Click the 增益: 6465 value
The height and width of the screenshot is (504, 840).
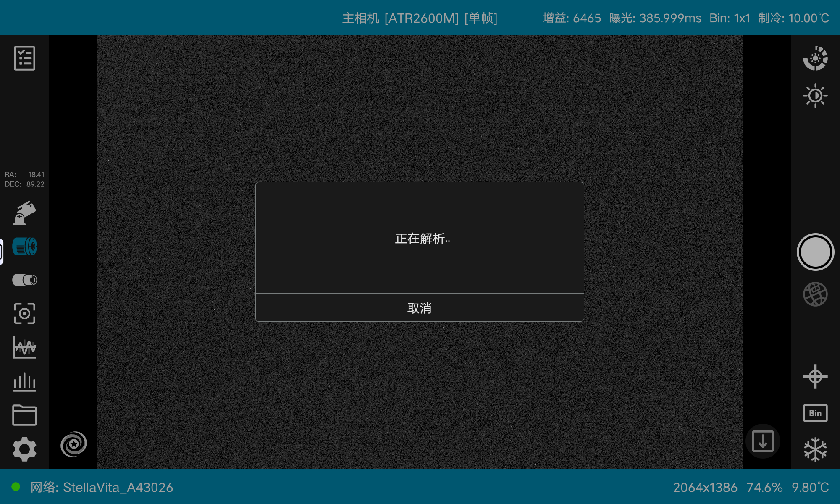pyautogui.click(x=572, y=18)
